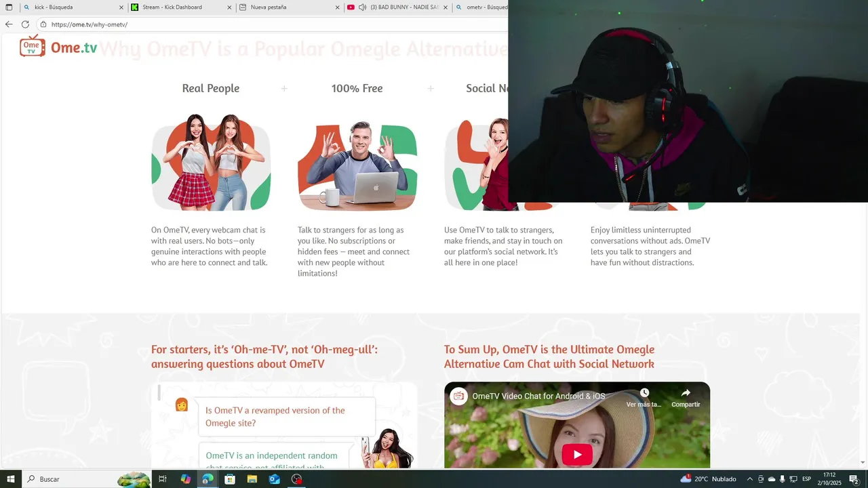
Task: Switch to the 'ometv - Búsqueda' tab
Action: click(x=480, y=7)
